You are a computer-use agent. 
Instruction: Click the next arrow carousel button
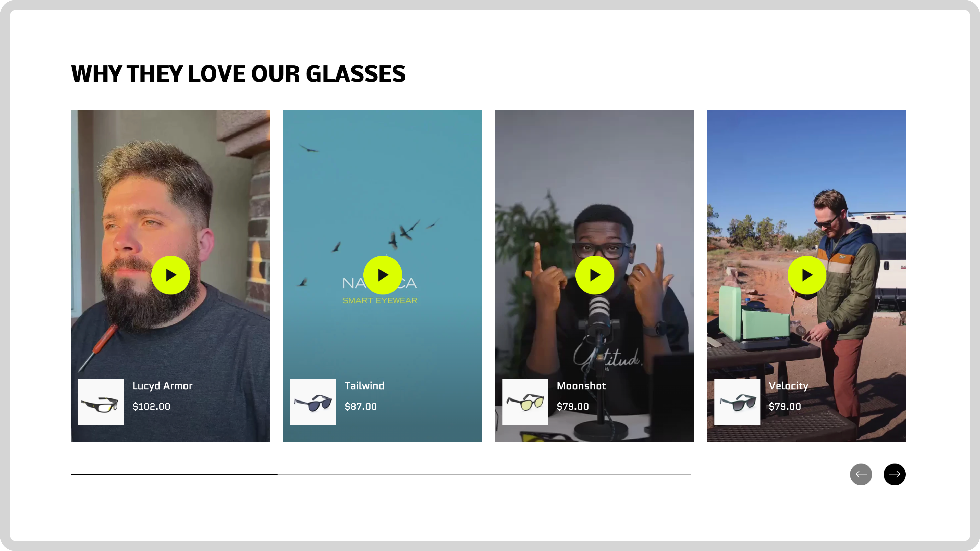click(895, 474)
